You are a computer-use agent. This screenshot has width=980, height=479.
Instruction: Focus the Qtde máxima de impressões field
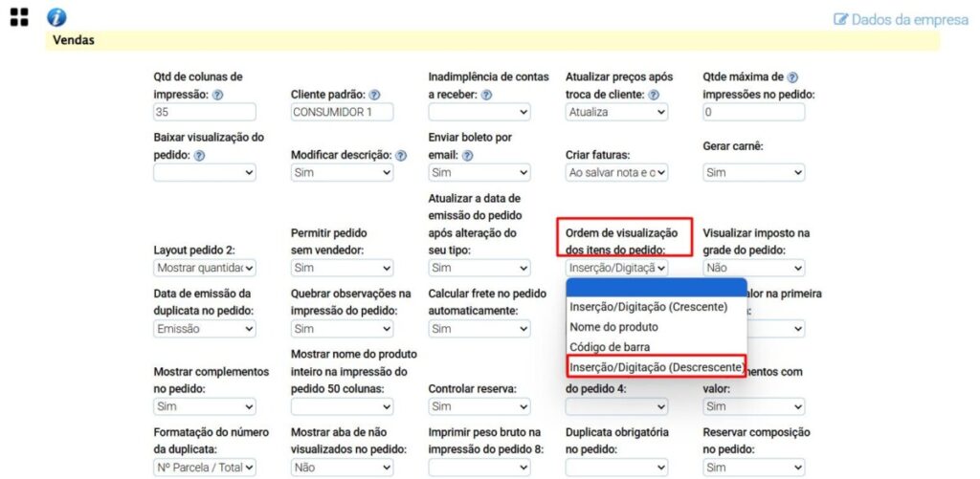click(754, 113)
